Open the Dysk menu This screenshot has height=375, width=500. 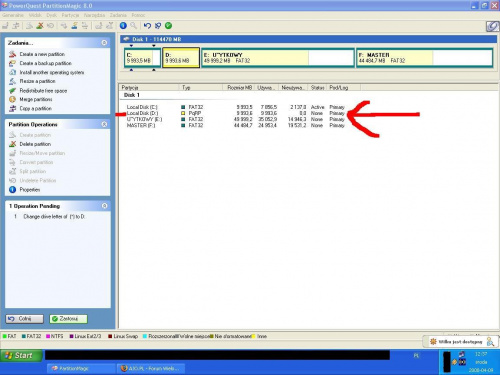click(x=51, y=15)
